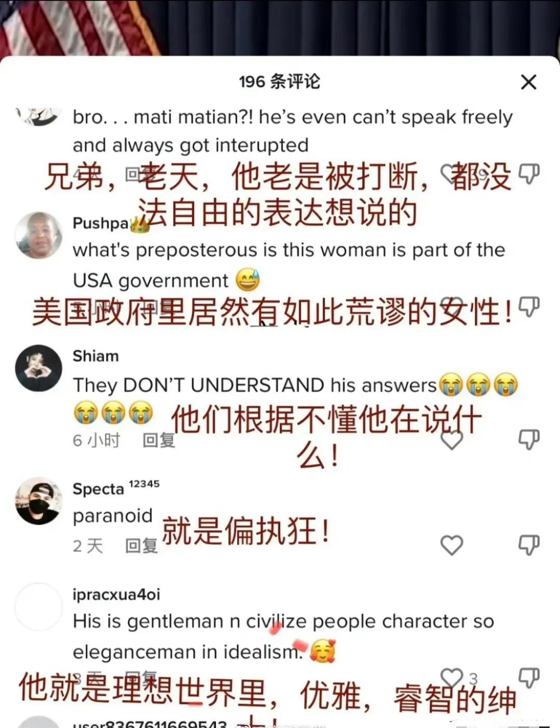Dislike Pushpa's USA government comment
The width and height of the screenshot is (560, 728).
pos(529,307)
